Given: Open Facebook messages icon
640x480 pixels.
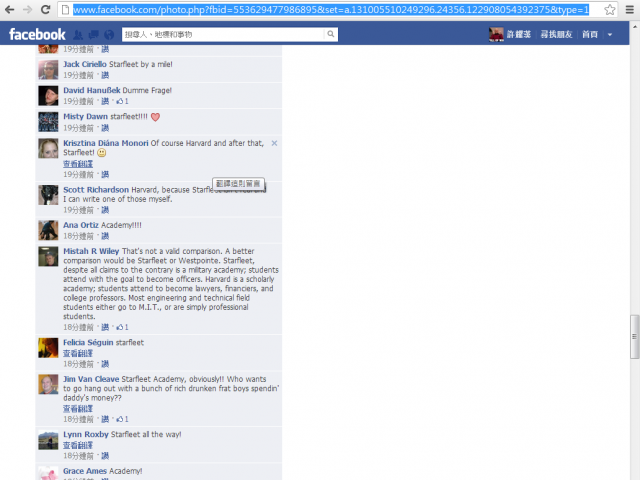Looking at the screenshot, I should coord(93,35).
